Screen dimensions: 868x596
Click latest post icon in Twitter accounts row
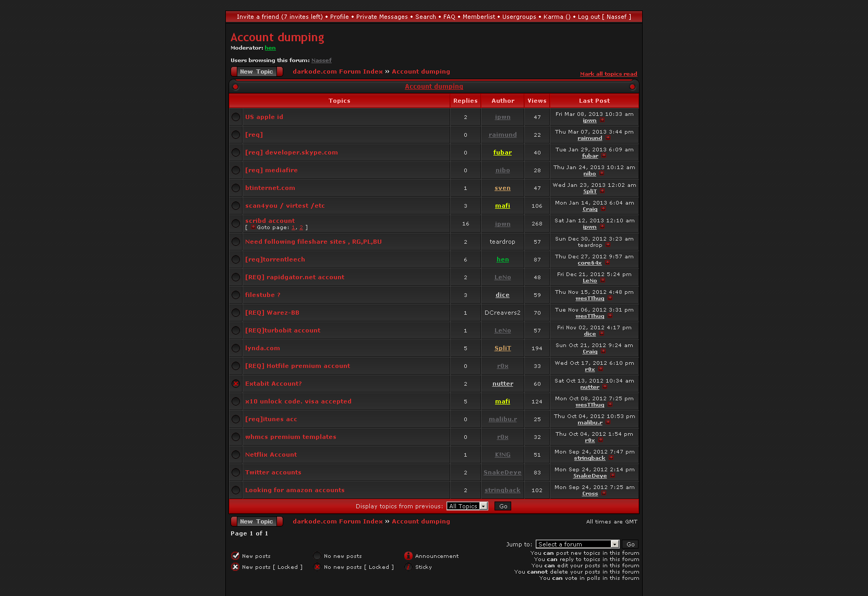(612, 476)
